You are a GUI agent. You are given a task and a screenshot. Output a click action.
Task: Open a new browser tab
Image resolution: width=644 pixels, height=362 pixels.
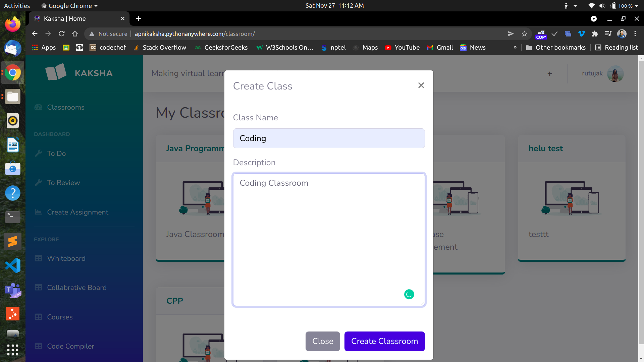[139, 19]
